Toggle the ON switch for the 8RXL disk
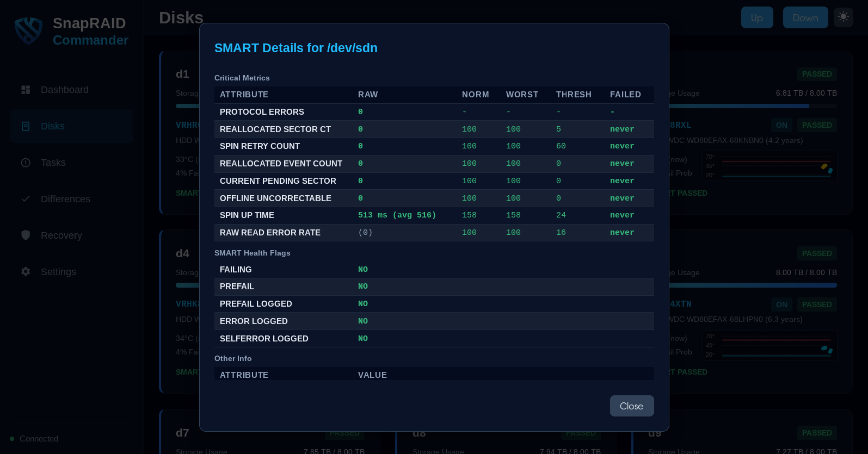868x454 pixels. [x=781, y=125]
